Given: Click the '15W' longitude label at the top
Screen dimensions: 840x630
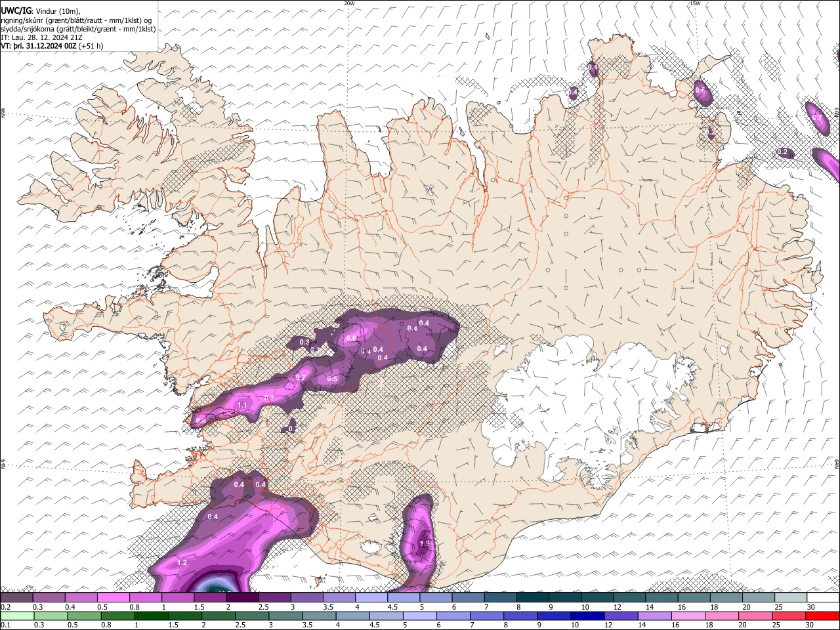Looking at the screenshot, I should (x=695, y=3).
